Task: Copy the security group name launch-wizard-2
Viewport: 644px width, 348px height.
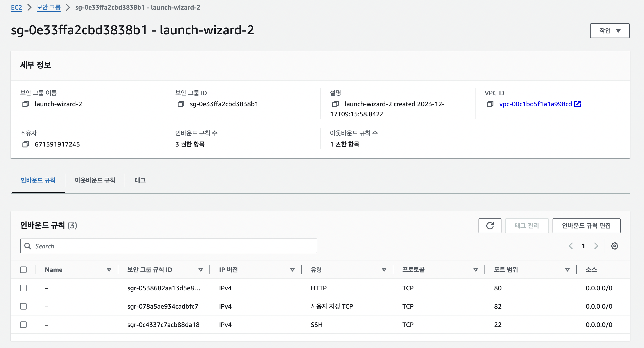Action: 25,104
